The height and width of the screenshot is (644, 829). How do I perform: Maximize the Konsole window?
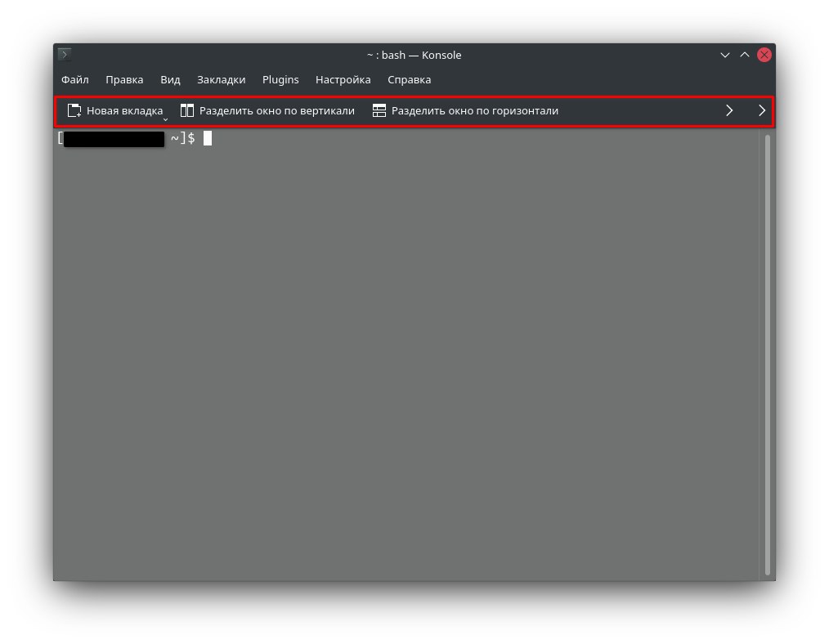[x=745, y=55]
